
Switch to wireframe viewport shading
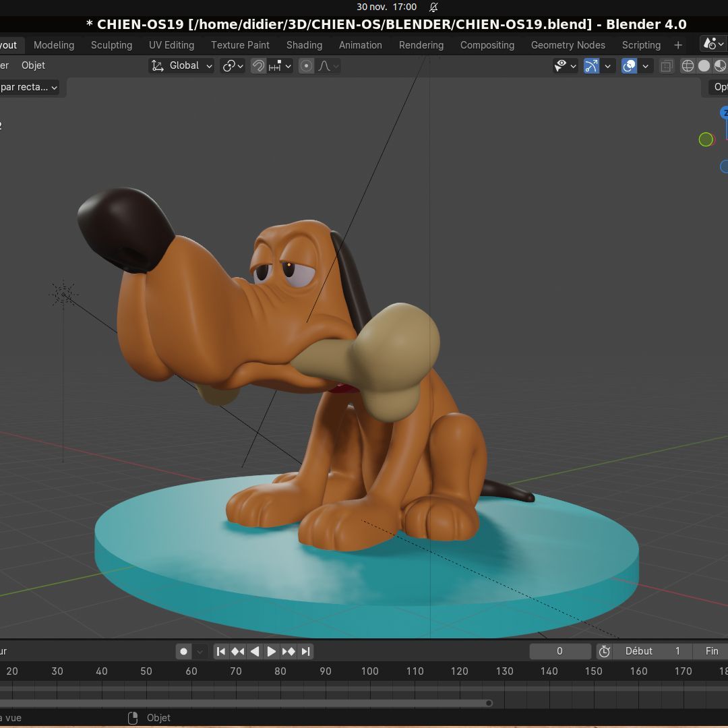(688, 65)
